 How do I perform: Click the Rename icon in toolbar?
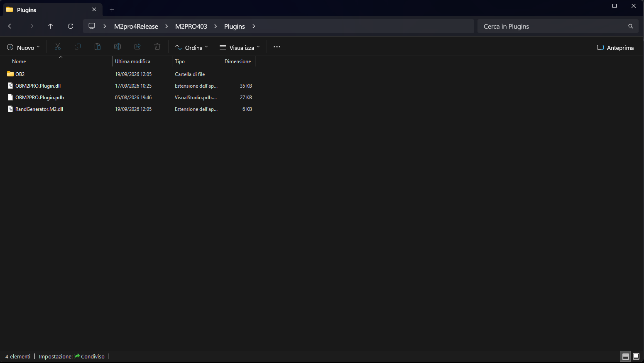click(118, 47)
